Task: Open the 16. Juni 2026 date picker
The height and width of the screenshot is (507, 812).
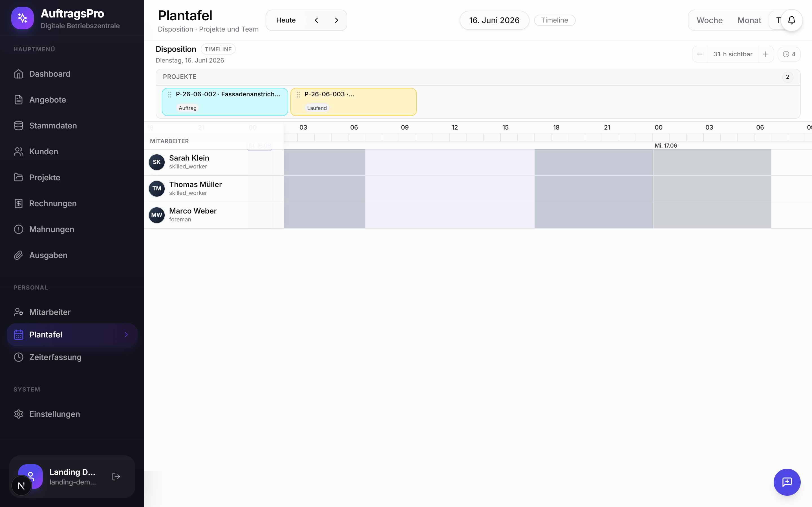Action: click(494, 20)
